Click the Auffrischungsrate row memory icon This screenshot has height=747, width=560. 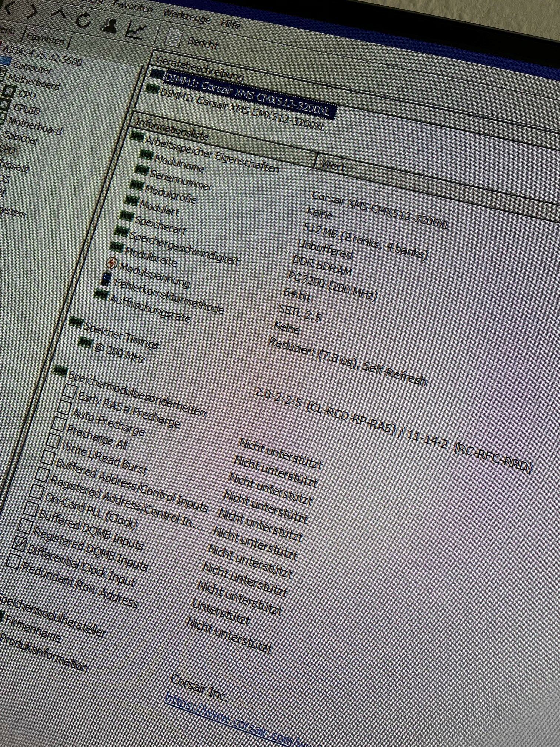coord(101,294)
